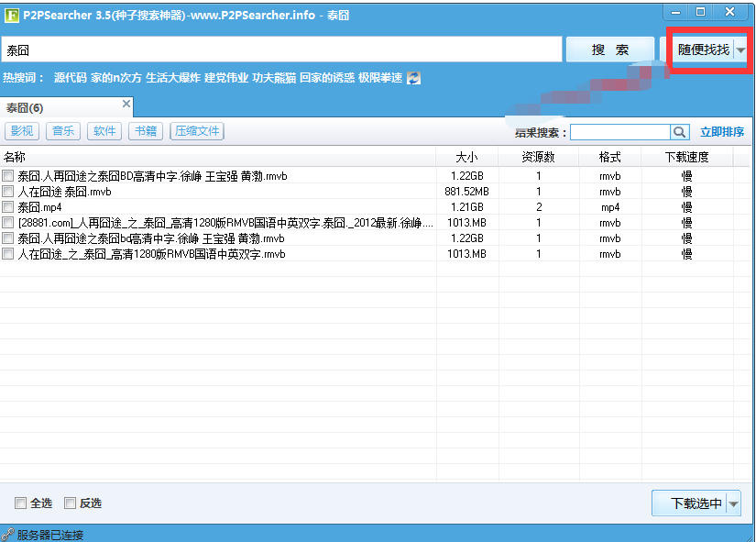Click the magnifier icon in results search

pyautogui.click(x=679, y=132)
